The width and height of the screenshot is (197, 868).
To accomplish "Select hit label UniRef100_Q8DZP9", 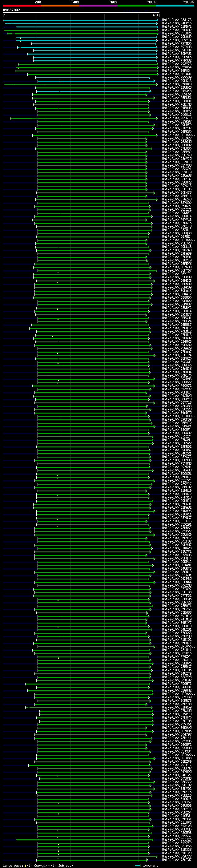I will pos(177,761).
